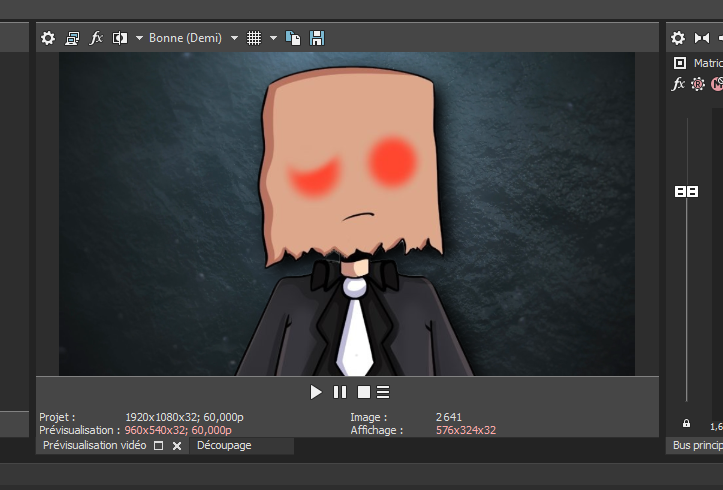The height and width of the screenshot is (490, 723).
Task: Click the preview image of the character
Action: pyautogui.click(x=347, y=214)
